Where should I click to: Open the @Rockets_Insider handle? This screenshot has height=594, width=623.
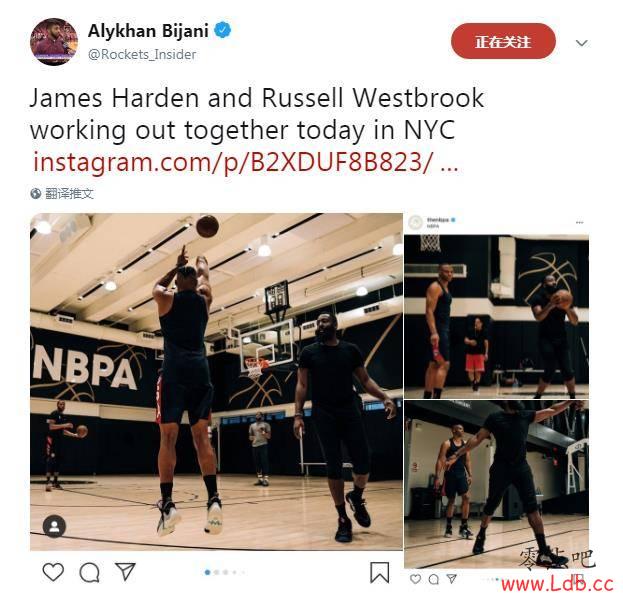pyautogui.click(x=142, y=54)
